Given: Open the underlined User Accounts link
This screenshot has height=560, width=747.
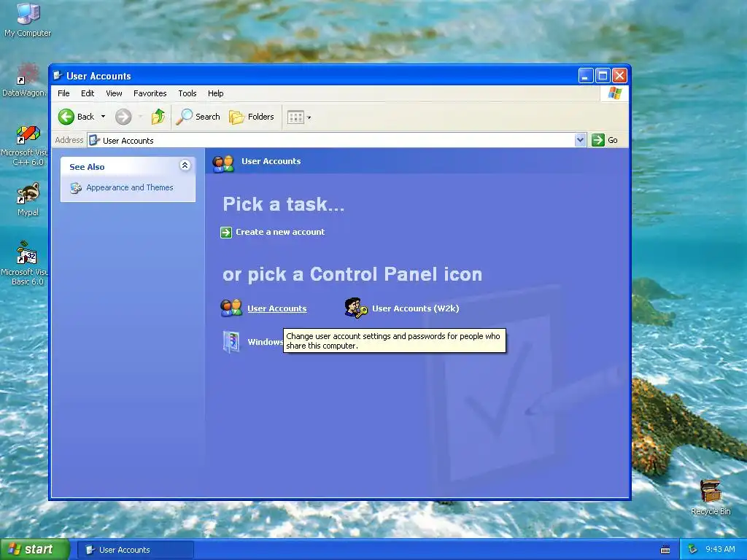Looking at the screenshot, I should (x=276, y=308).
